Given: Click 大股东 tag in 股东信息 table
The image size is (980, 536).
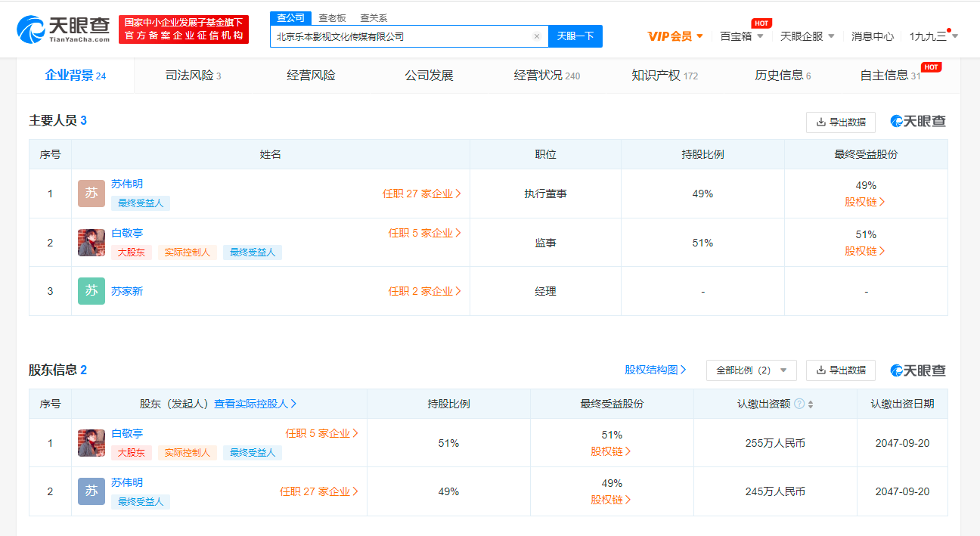Looking at the screenshot, I should point(132,453).
